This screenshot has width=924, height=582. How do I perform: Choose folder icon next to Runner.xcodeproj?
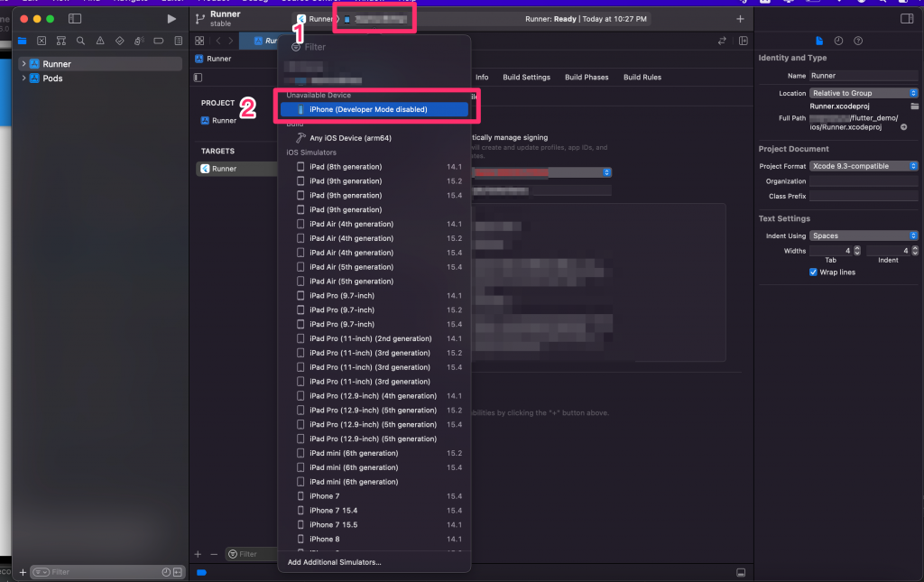coord(915,106)
